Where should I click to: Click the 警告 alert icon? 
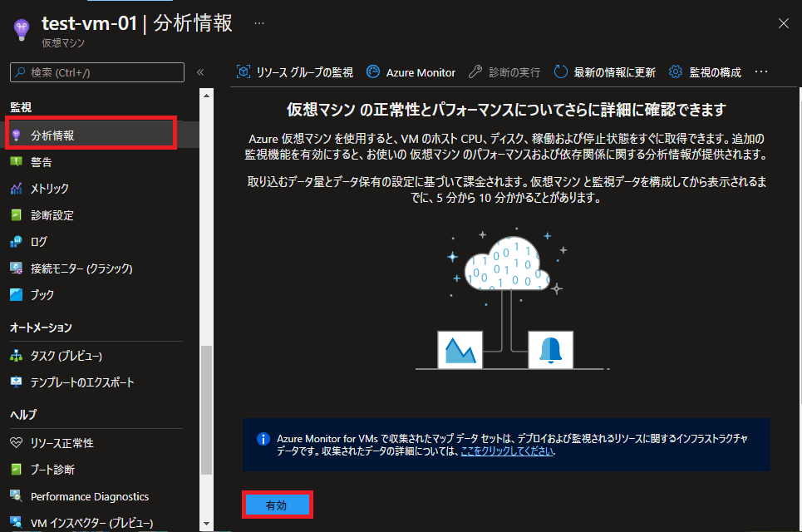17,162
